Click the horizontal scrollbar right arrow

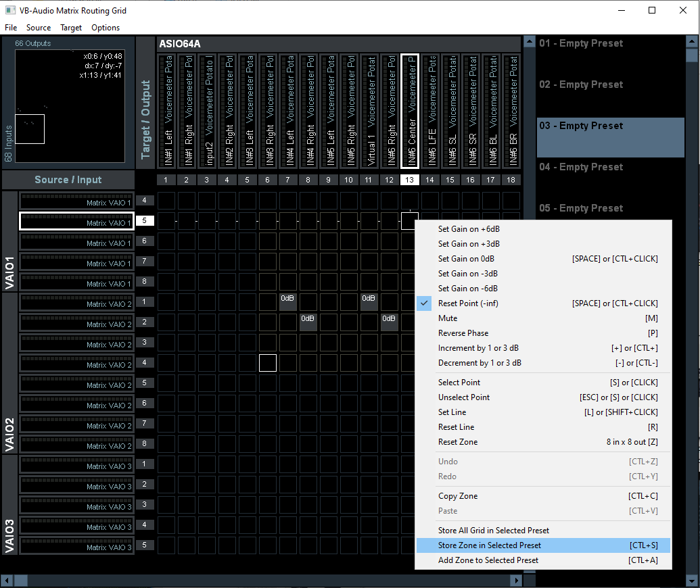coord(516,581)
